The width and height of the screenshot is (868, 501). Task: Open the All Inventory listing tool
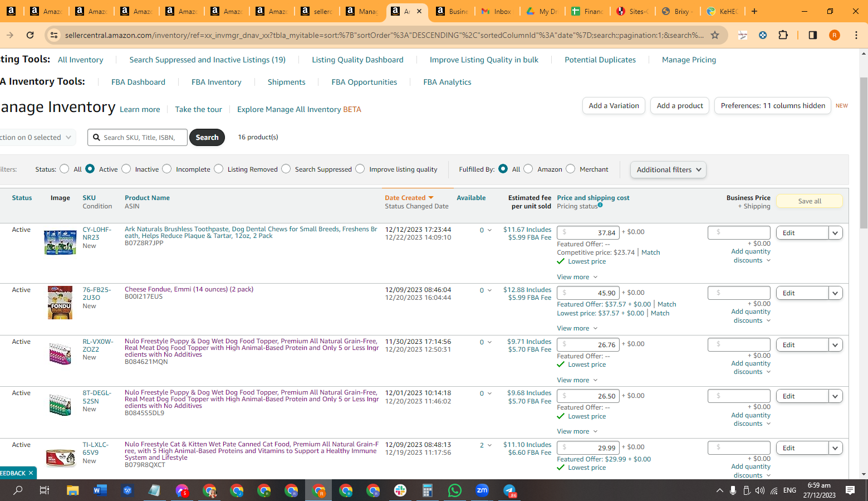pyautogui.click(x=80, y=60)
